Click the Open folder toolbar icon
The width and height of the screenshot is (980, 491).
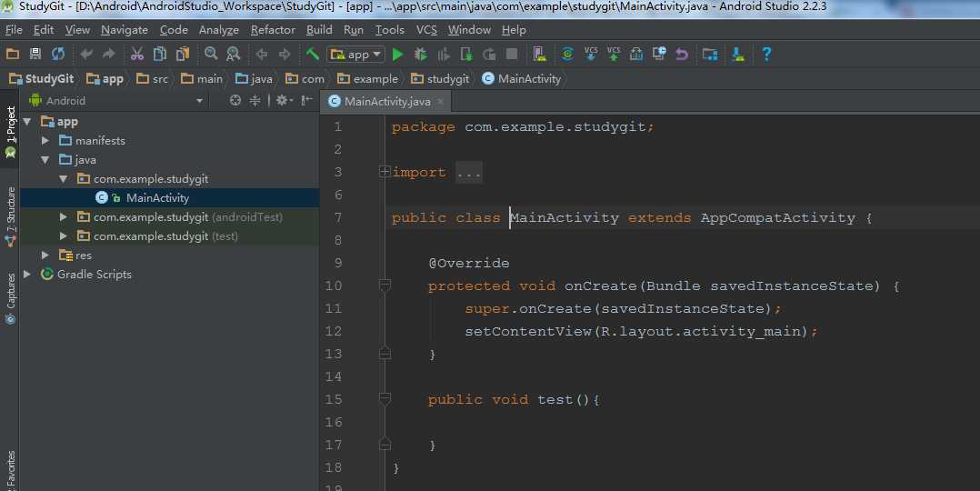click(x=13, y=55)
